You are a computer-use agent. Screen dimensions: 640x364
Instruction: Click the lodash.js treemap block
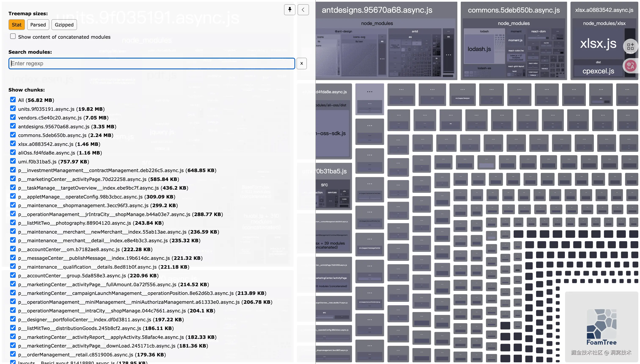point(479,49)
